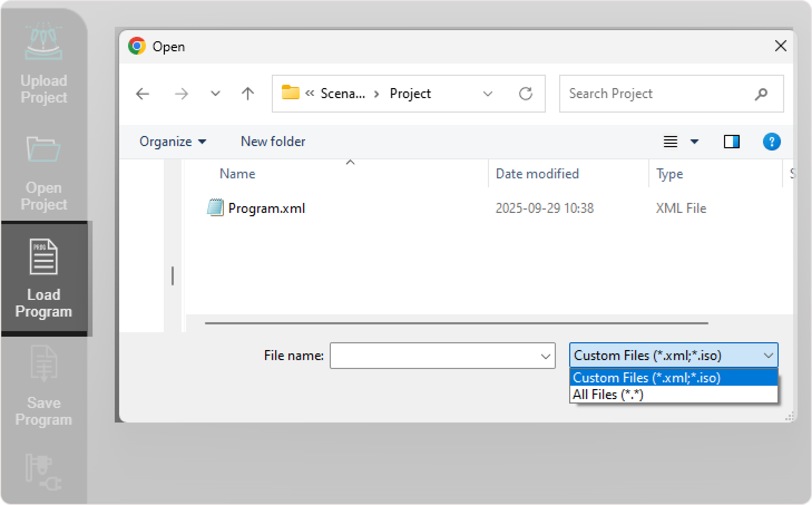Navigate up one folder level
Viewport: 812px width, 505px height.
[x=248, y=94]
